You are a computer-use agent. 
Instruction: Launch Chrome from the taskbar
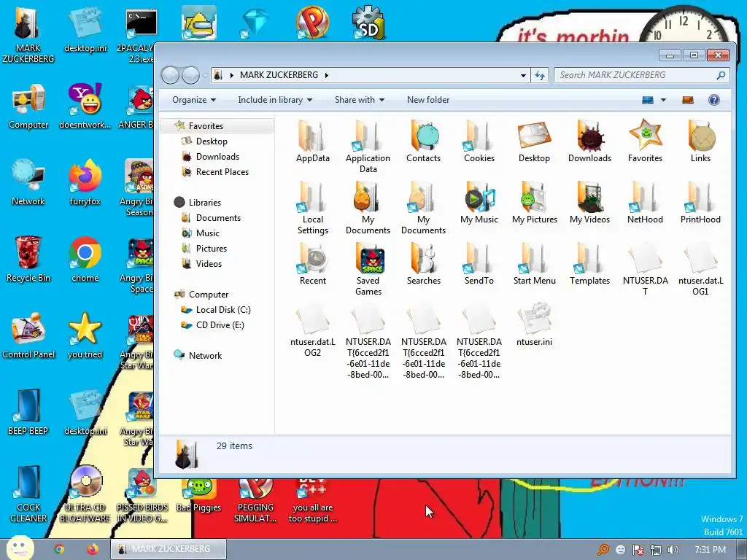pos(58,549)
